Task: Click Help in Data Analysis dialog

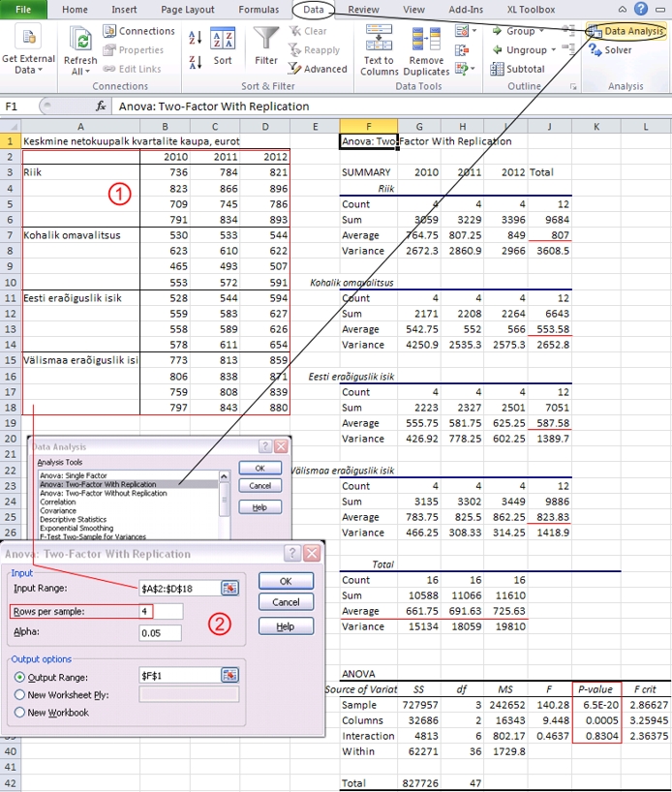Action: [x=260, y=507]
